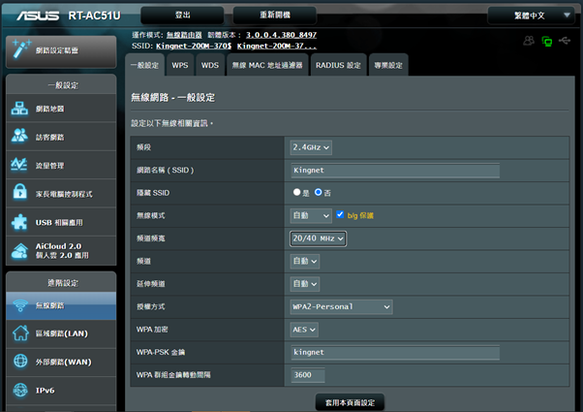Open the 20/40 MHz channel bandwidth dropdown
Image resolution: width=583 pixels, height=412 pixels.
318,239
